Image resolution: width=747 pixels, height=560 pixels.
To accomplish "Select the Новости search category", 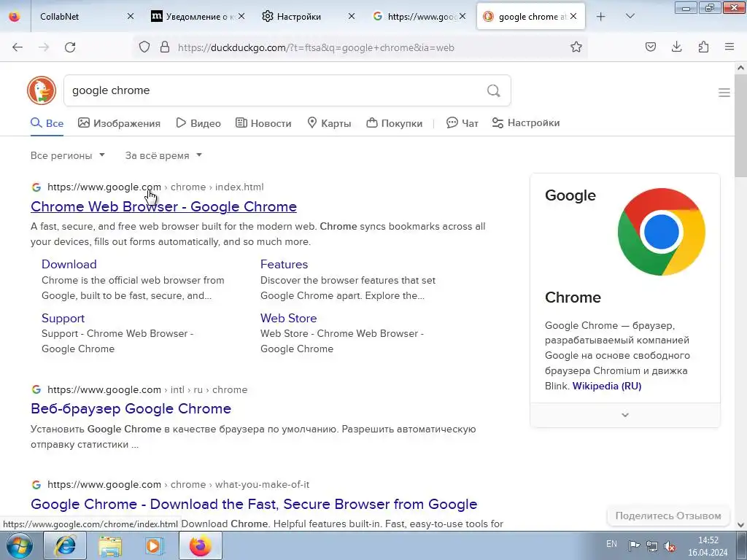I will (263, 123).
